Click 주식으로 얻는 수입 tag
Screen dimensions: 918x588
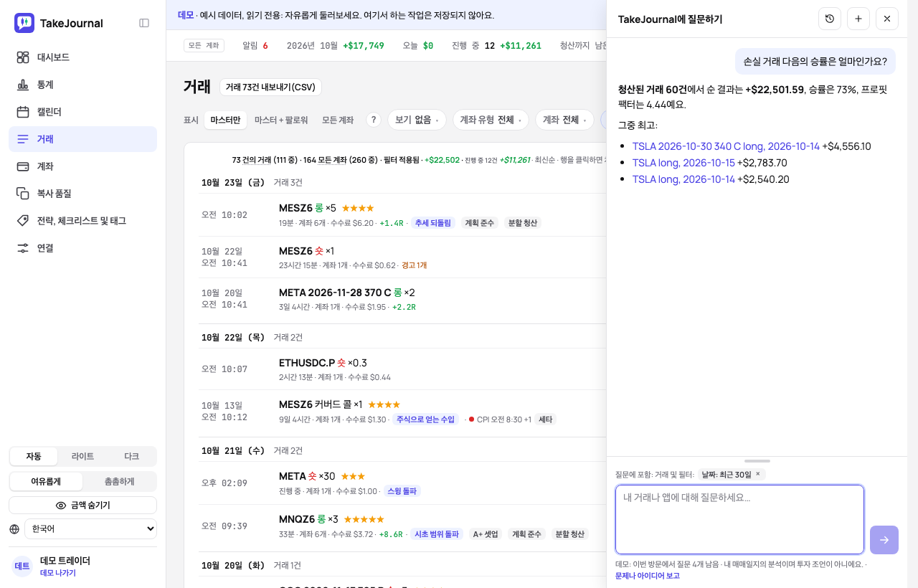pyautogui.click(x=426, y=419)
